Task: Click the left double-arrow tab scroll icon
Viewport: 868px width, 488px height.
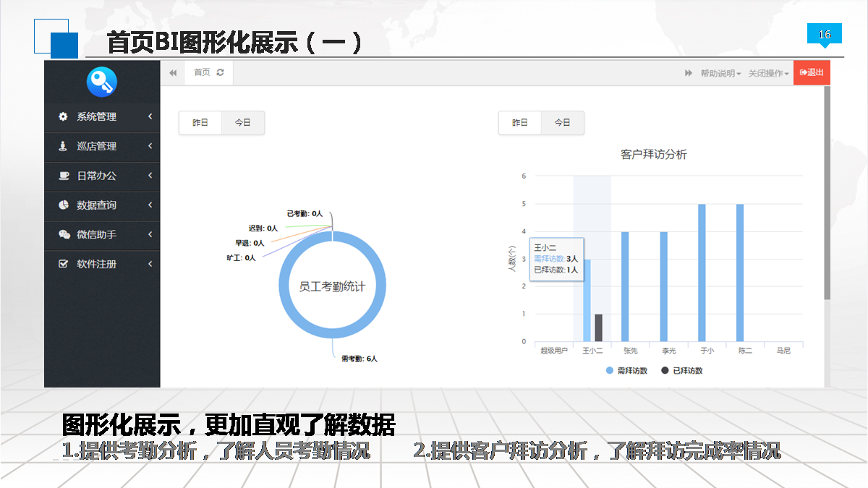Action: point(173,73)
